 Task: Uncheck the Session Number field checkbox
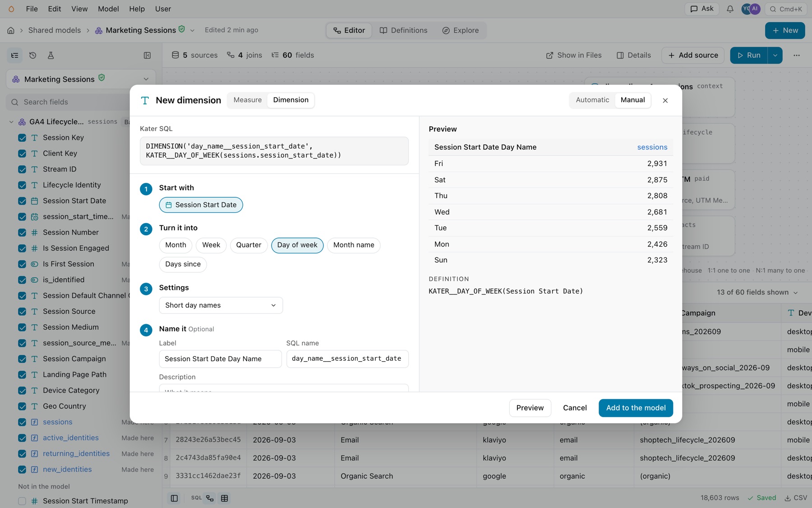click(x=22, y=233)
